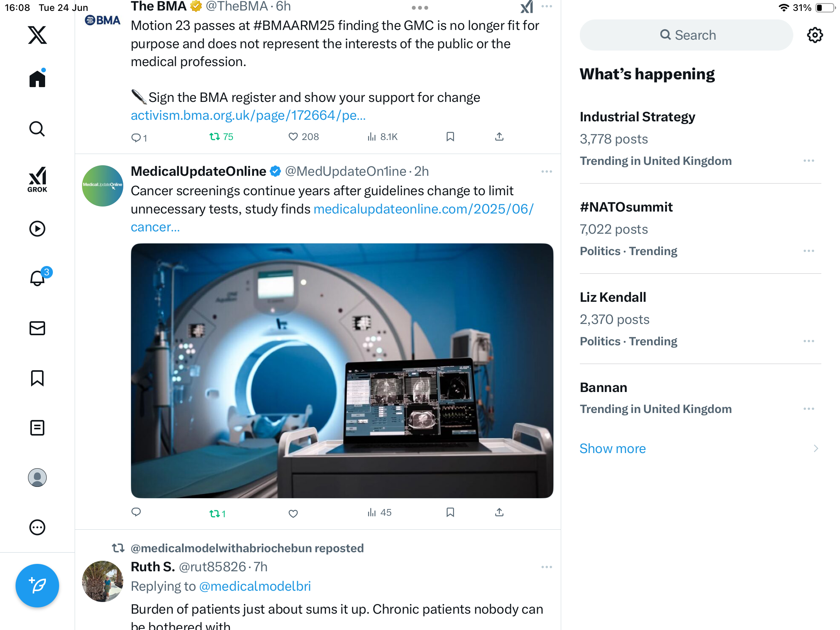
Task: Open Messages envelope icon
Action: coord(37,328)
